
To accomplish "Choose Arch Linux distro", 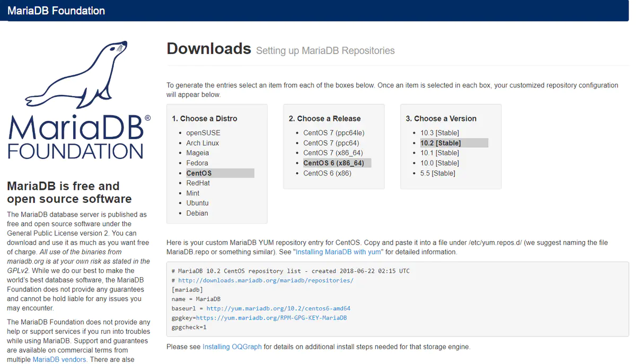I will click(202, 143).
